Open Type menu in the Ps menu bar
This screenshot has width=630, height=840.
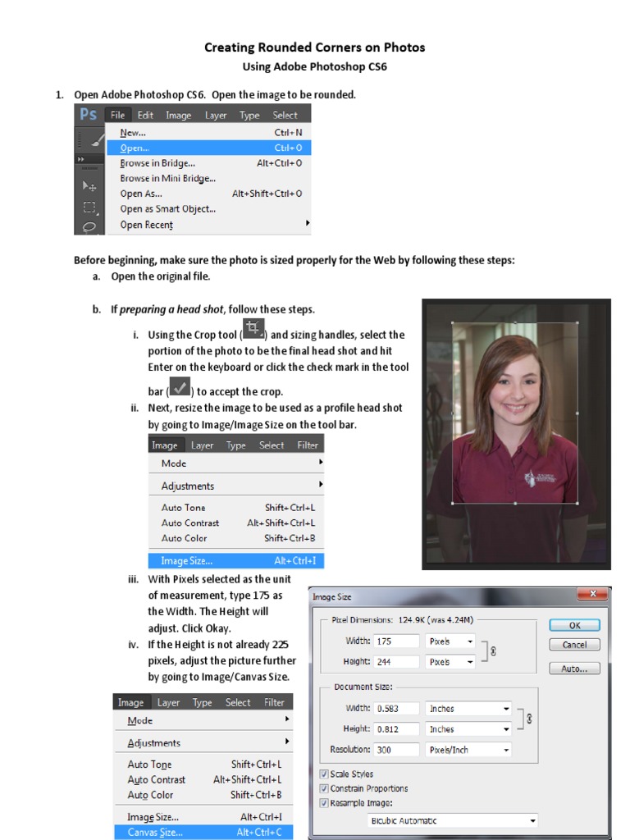(x=249, y=115)
